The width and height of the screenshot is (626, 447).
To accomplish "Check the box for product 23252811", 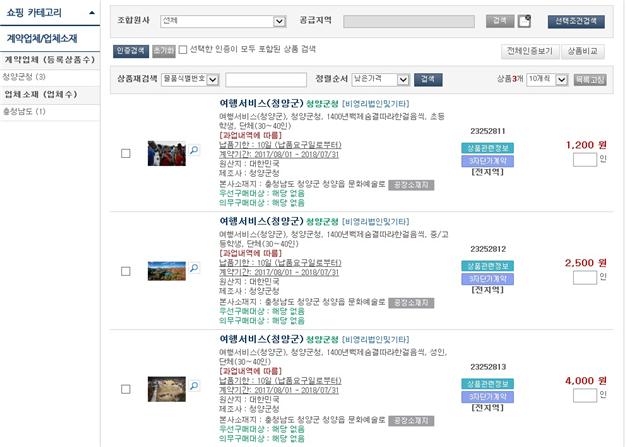I will 126,153.
